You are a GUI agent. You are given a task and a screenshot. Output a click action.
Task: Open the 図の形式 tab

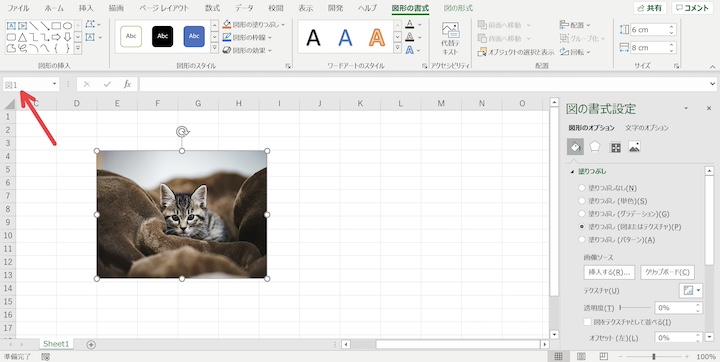click(458, 8)
